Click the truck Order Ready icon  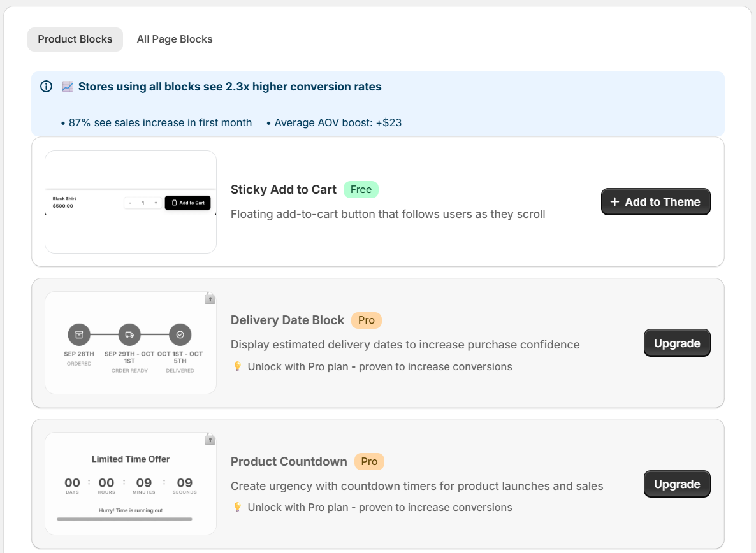tap(129, 334)
